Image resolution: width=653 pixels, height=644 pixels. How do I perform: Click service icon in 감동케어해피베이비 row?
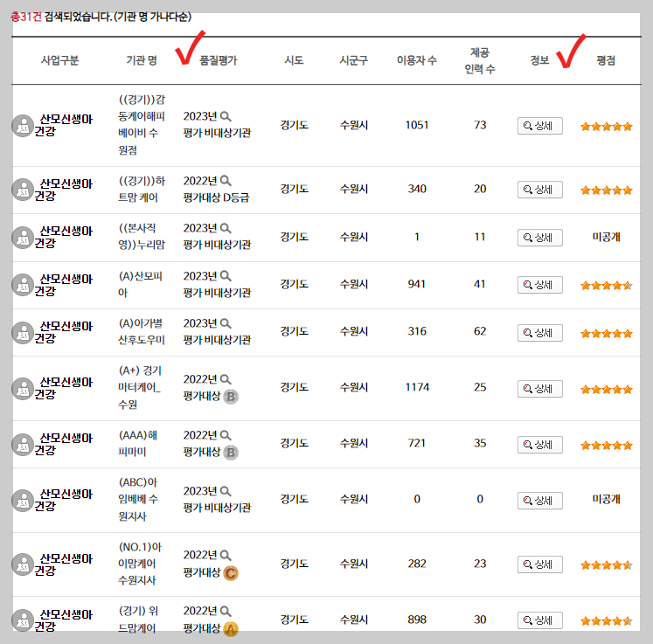[x=23, y=126]
